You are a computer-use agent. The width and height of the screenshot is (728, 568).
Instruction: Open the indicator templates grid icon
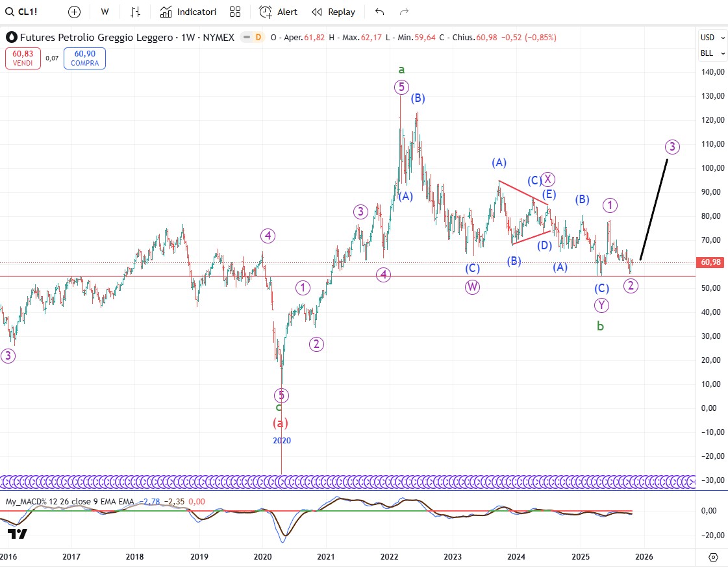click(235, 12)
